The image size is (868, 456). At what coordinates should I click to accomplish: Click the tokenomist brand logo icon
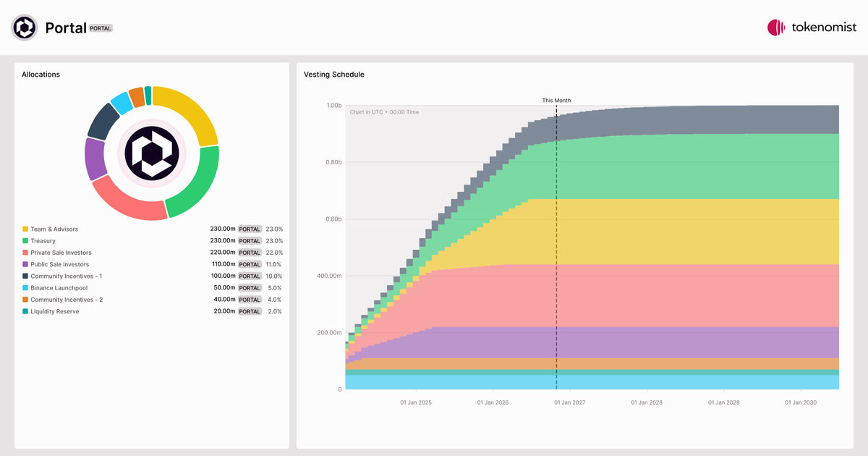776,28
